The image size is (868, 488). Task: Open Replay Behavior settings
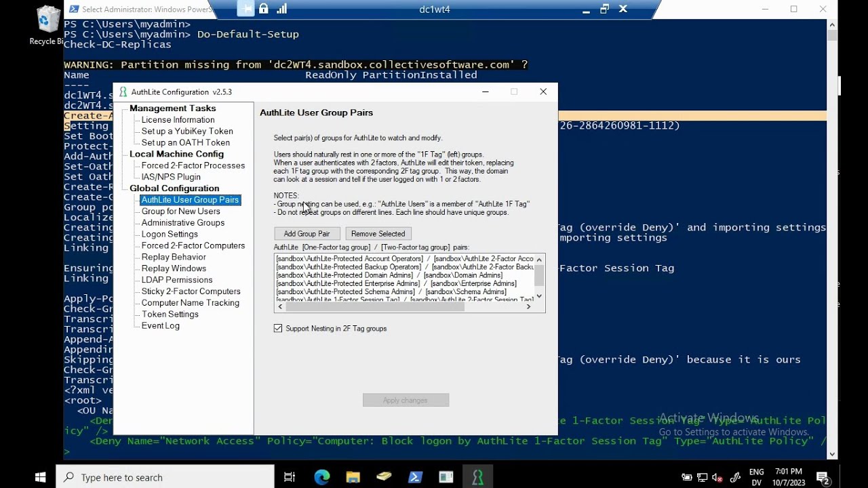(x=174, y=258)
